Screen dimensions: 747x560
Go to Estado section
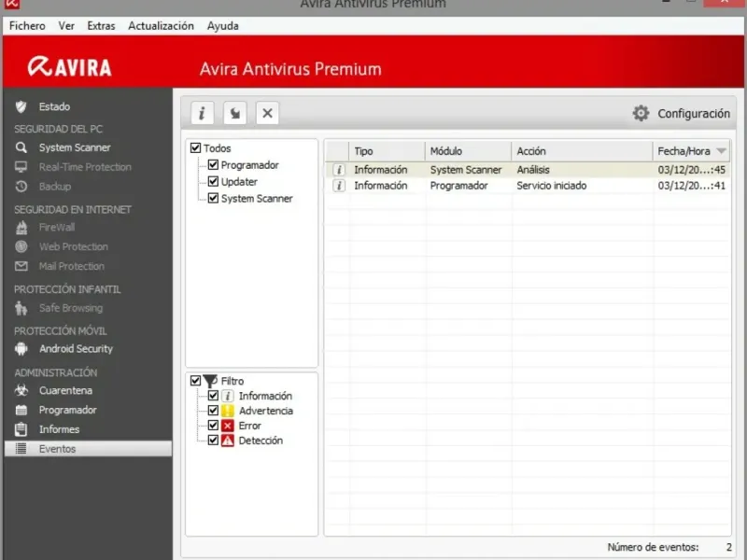point(54,106)
